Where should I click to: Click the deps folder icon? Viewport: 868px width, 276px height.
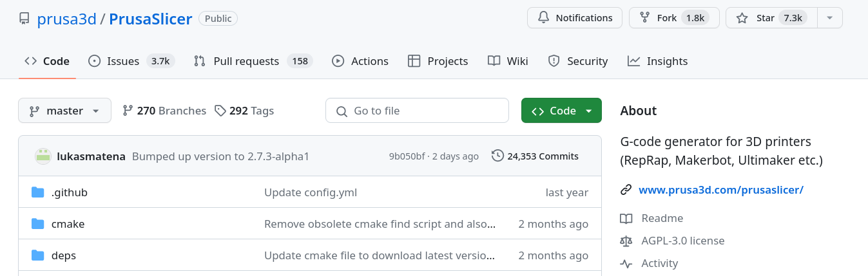pyautogui.click(x=38, y=255)
